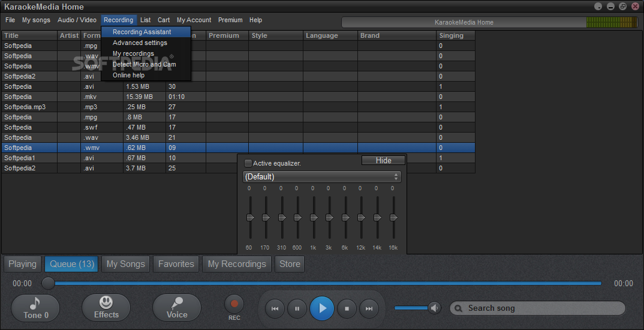Viewport: 644px width, 330px height.
Task: Adjust the 14k equalizer slider
Action: (x=377, y=217)
